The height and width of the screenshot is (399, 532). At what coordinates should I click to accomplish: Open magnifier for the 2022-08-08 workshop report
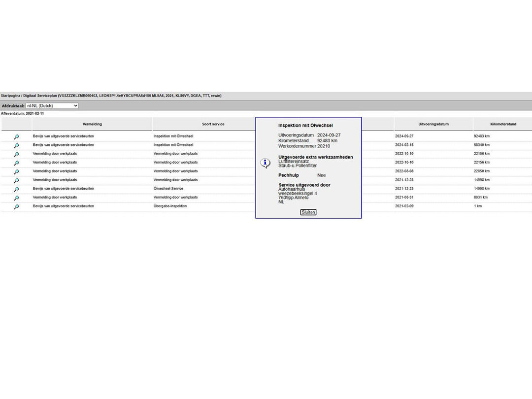pos(16,172)
